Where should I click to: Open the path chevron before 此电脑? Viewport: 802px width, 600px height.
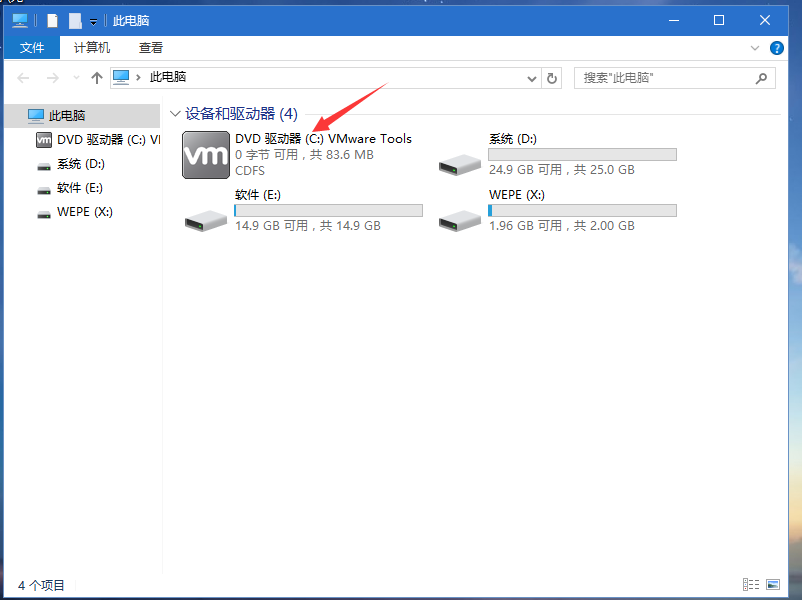click(138, 78)
